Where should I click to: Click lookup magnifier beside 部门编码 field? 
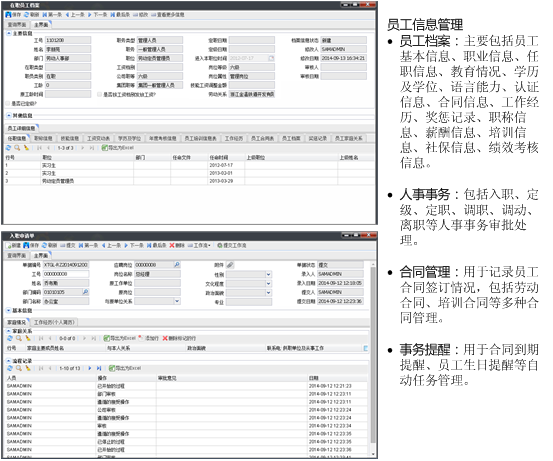(x=85, y=292)
